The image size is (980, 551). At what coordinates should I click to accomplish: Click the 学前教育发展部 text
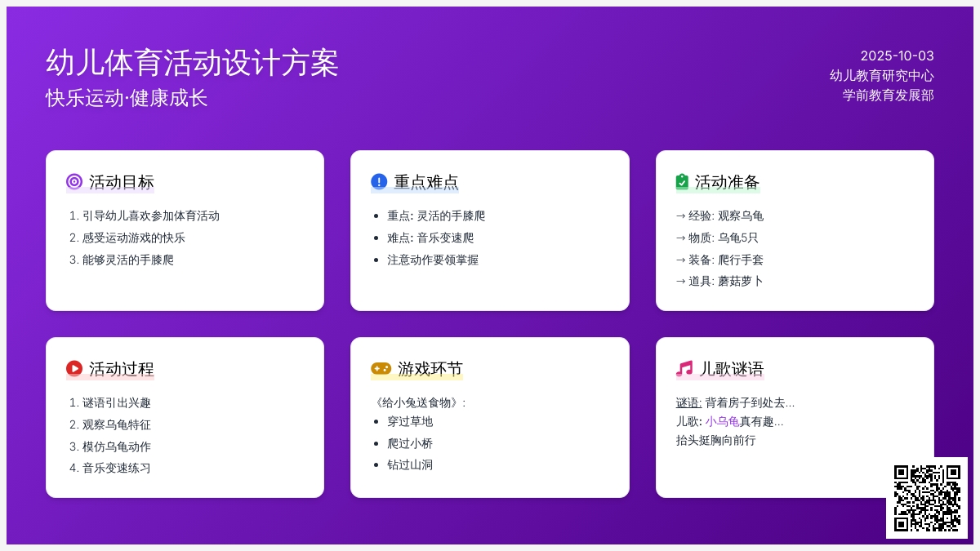[x=888, y=95]
